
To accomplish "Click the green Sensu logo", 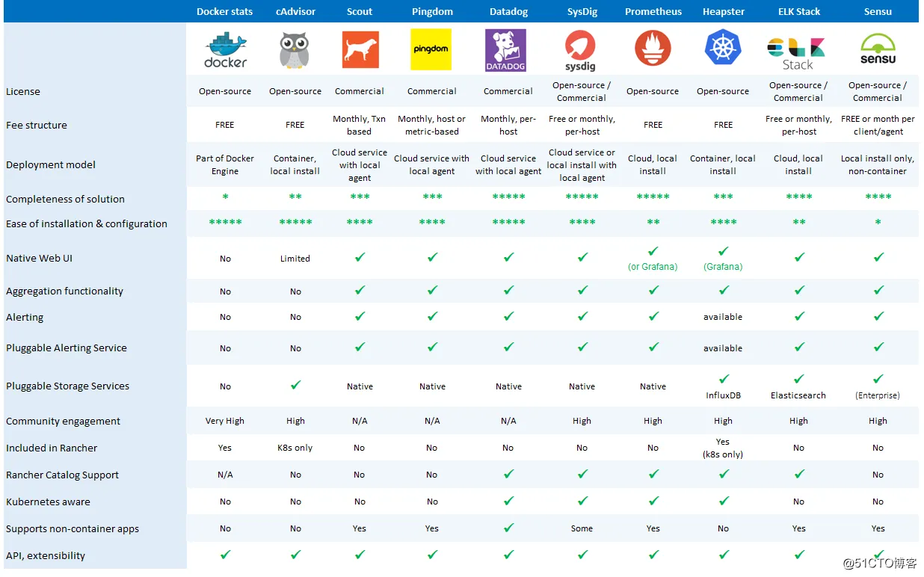I will tap(878, 49).
